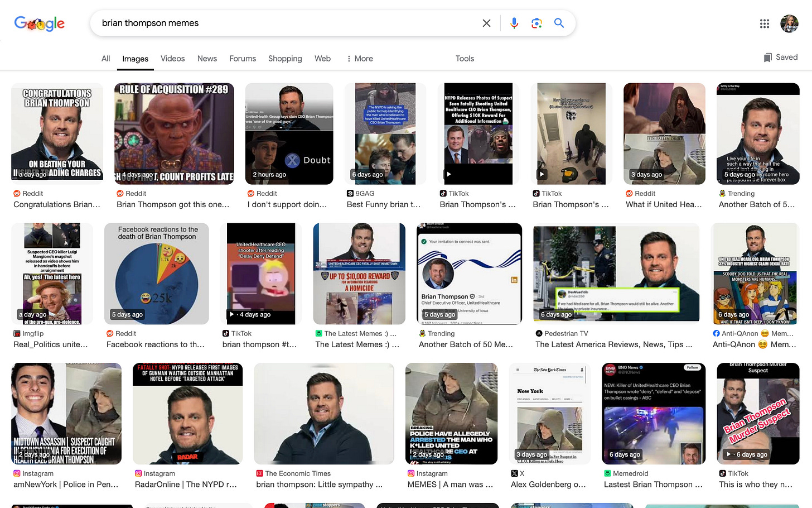
Task: Open 'Congratulations Brian Thompson' meme thumbnail
Action: click(57, 134)
